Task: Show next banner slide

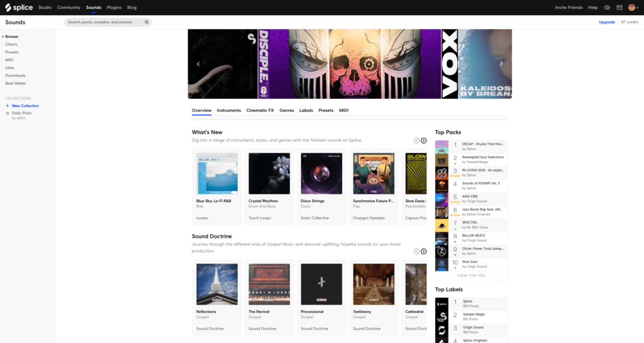Action: click(501, 64)
